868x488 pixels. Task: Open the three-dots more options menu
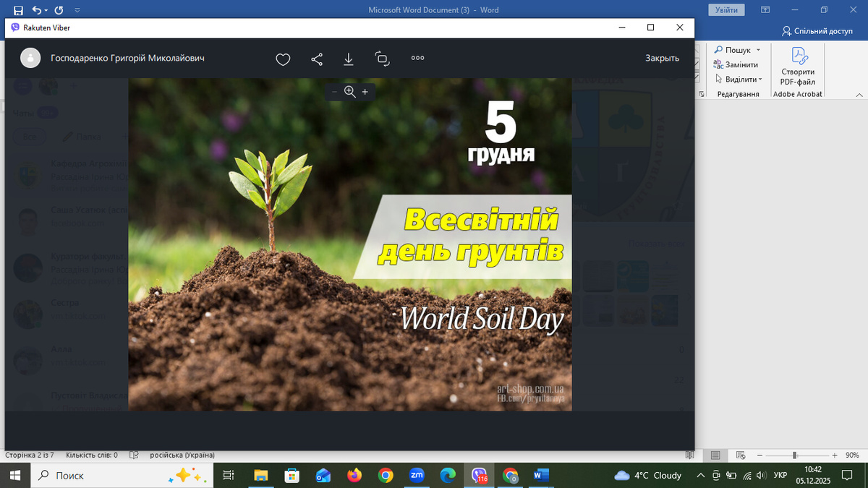[417, 59]
